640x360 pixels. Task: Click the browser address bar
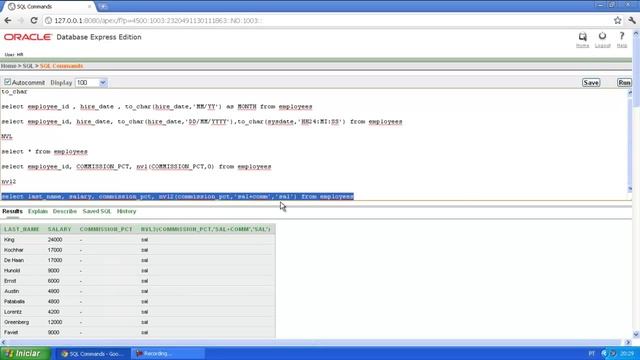[327, 20]
